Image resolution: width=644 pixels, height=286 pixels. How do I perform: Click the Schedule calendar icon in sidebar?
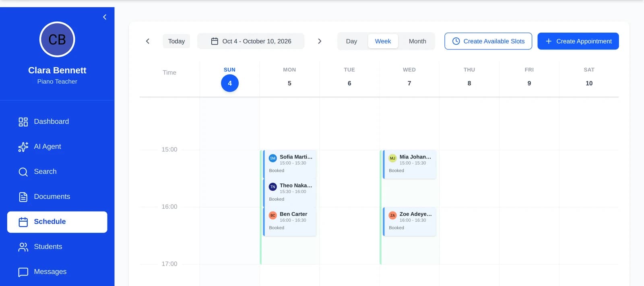(x=23, y=222)
